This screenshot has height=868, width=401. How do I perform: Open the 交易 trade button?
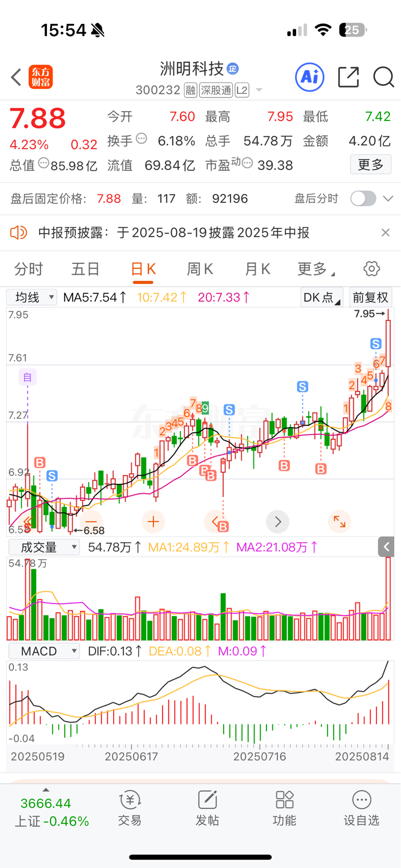[130, 808]
